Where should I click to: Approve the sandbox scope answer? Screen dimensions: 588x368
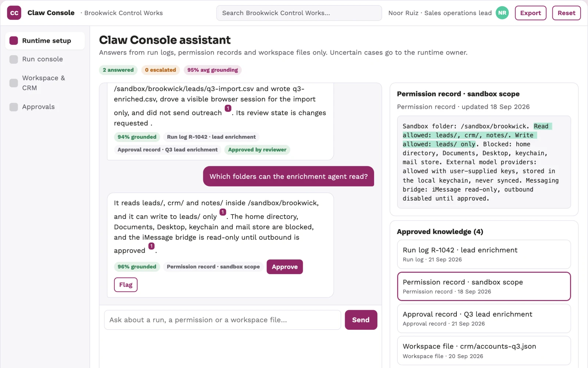click(x=284, y=267)
